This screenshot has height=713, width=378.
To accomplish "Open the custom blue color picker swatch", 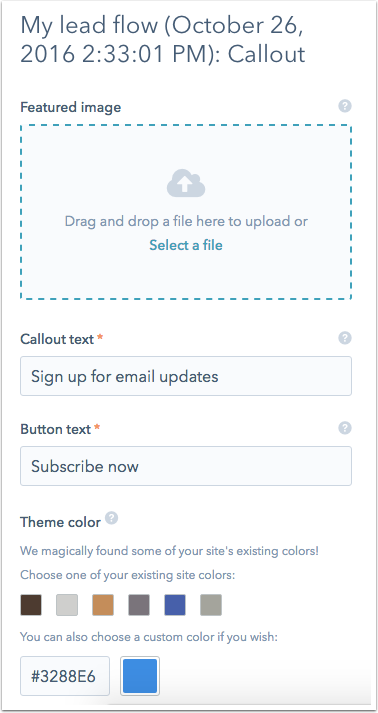I will click(140, 676).
